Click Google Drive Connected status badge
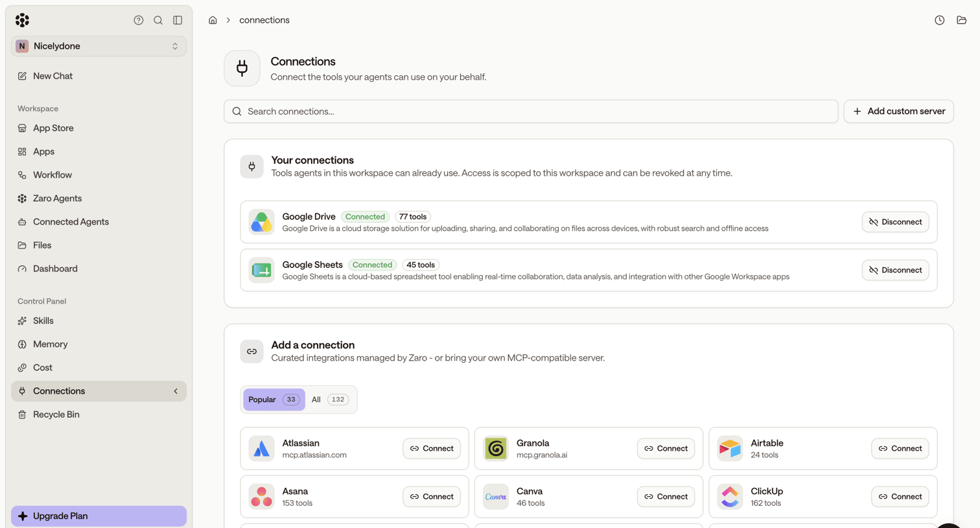This screenshot has height=528, width=980. pos(365,217)
